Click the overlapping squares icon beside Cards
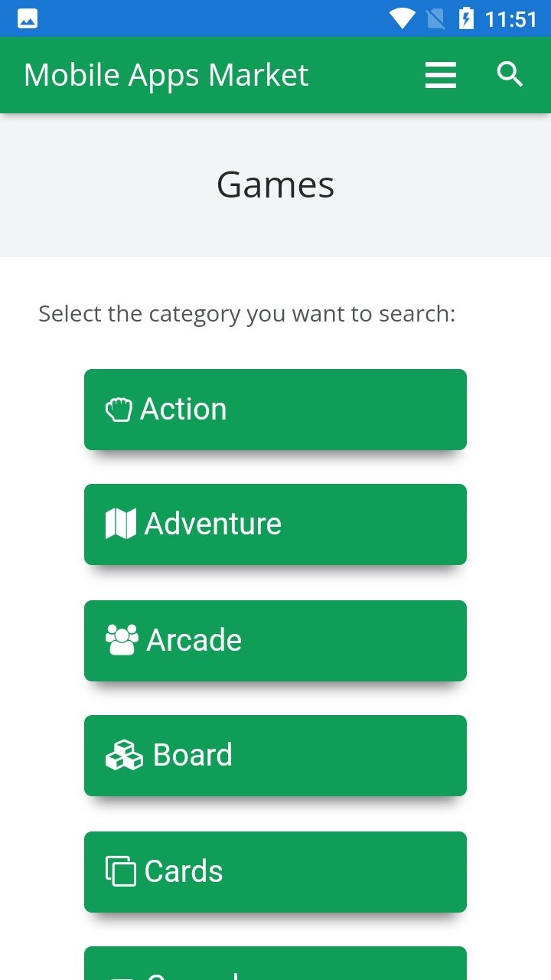The height and width of the screenshot is (980, 551). pos(120,871)
